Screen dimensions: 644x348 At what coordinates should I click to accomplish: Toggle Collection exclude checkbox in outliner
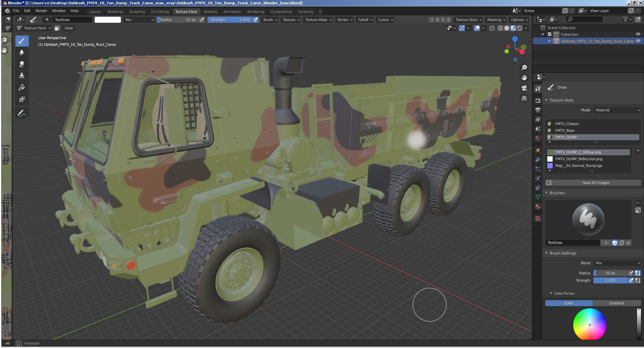pyautogui.click(x=550, y=34)
